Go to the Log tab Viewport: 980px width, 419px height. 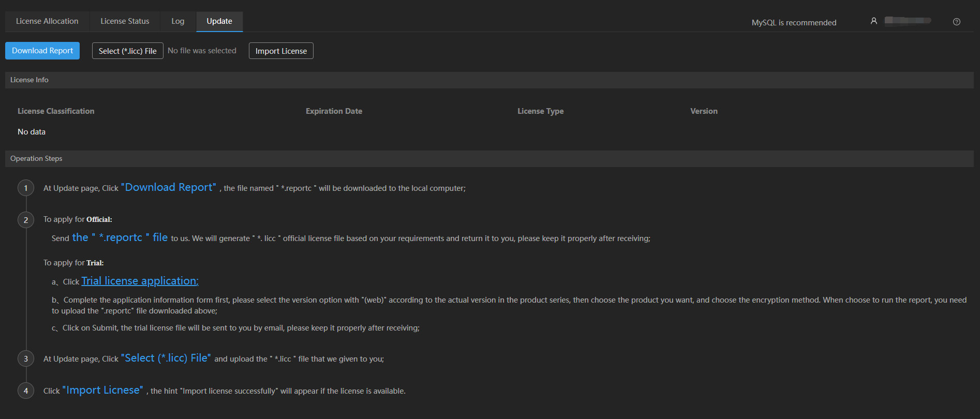click(x=178, y=21)
